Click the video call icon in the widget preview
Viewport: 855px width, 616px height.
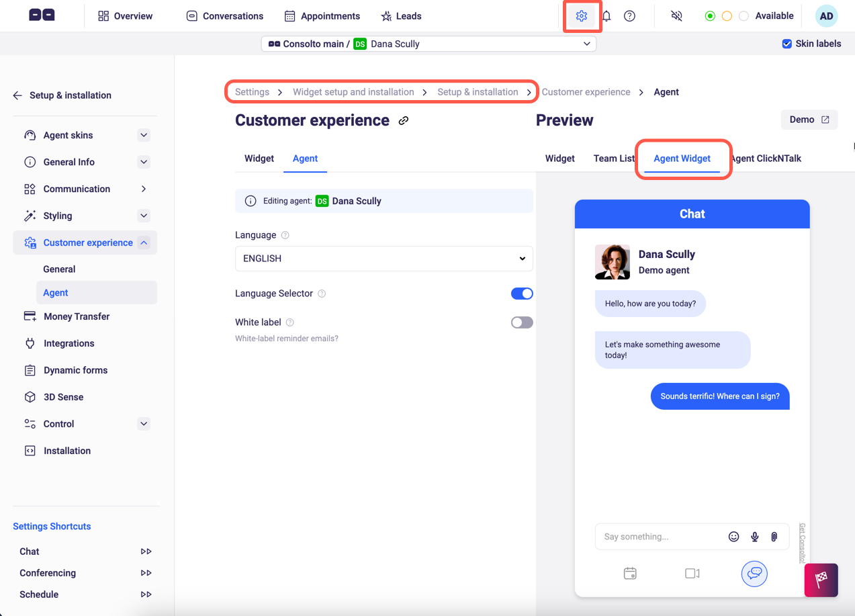click(x=692, y=573)
